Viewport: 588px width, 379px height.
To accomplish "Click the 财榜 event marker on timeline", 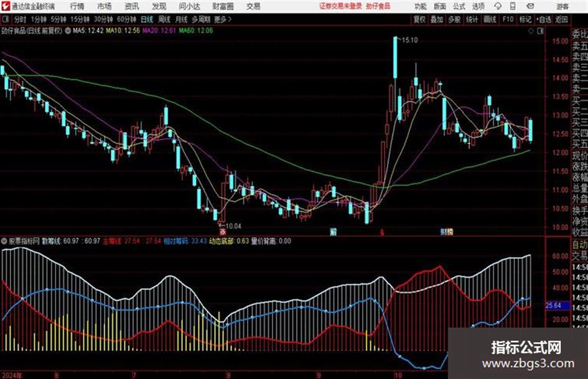I will pos(447,232).
